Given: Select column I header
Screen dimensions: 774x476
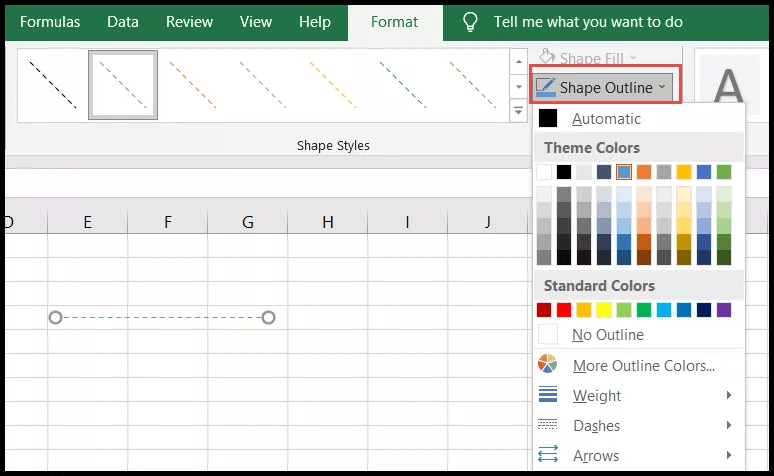Looking at the screenshot, I should (407, 222).
